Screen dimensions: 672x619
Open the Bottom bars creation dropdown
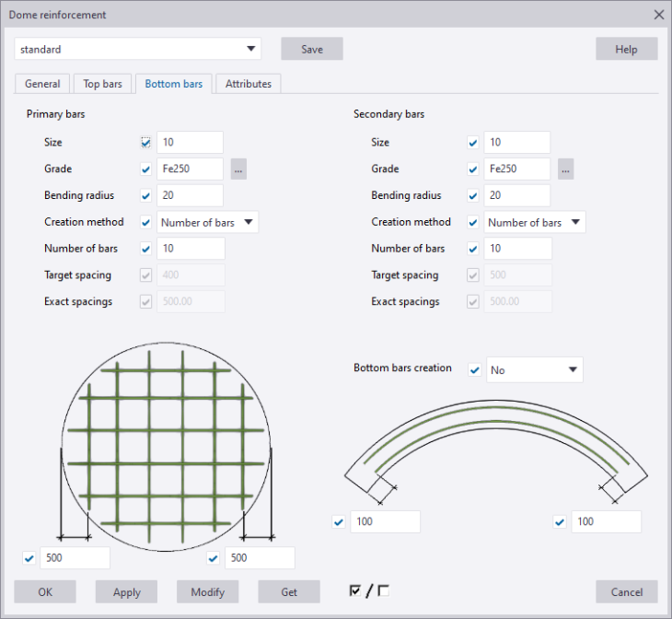[x=534, y=369]
